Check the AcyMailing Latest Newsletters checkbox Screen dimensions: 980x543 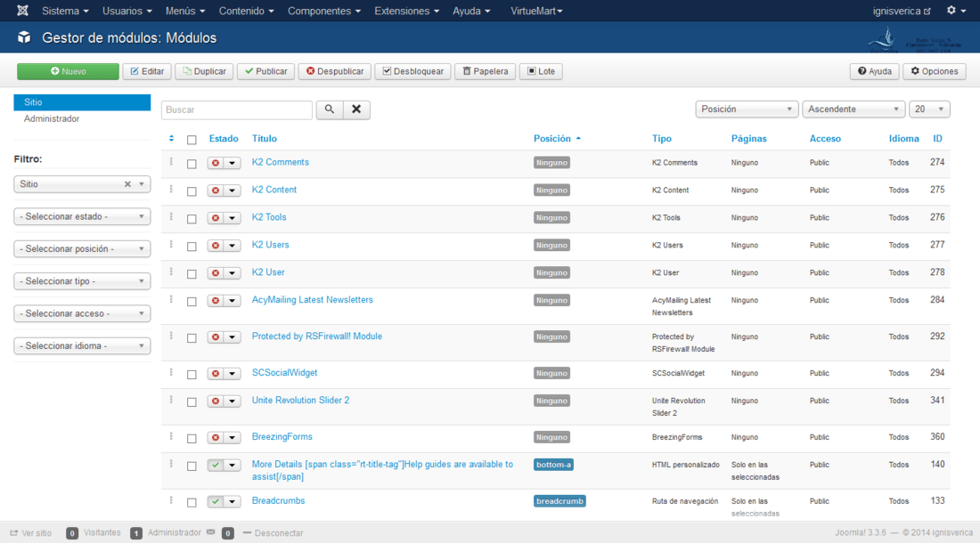[x=192, y=301]
